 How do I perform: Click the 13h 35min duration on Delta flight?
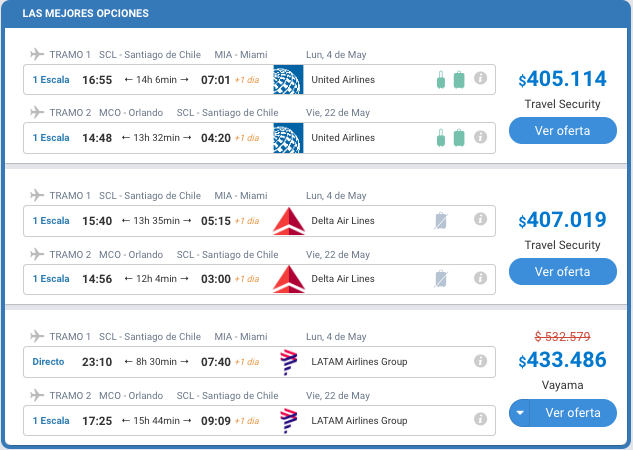click(x=156, y=221)
